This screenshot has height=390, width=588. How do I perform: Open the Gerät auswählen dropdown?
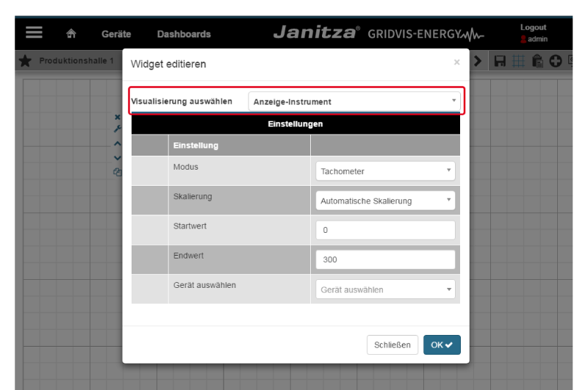pyautogui.click(x=385, y=289)
